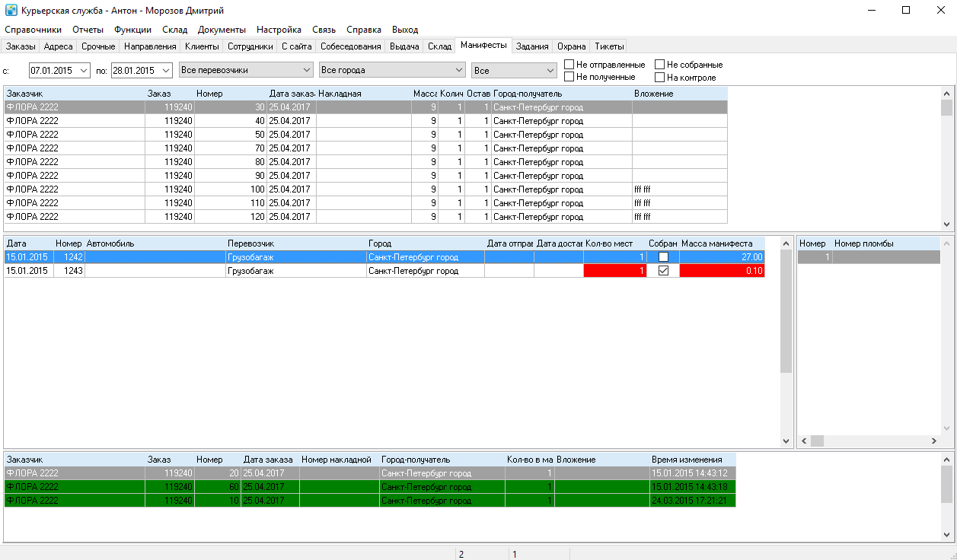Open the "Документы" menu
This screenshot has height=560, width=957.
coord(222,30)
